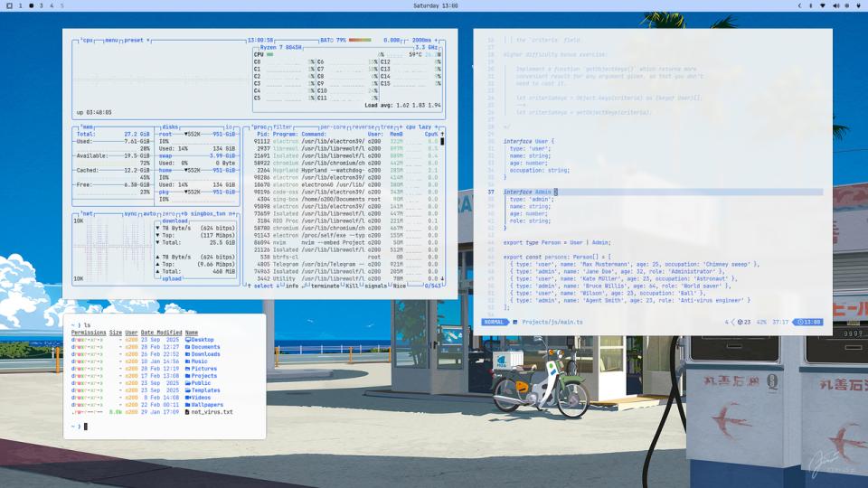Viewport: 868px width, 488px height.
Task: Select process 90196 code-oss row
Action: [346, 192]
